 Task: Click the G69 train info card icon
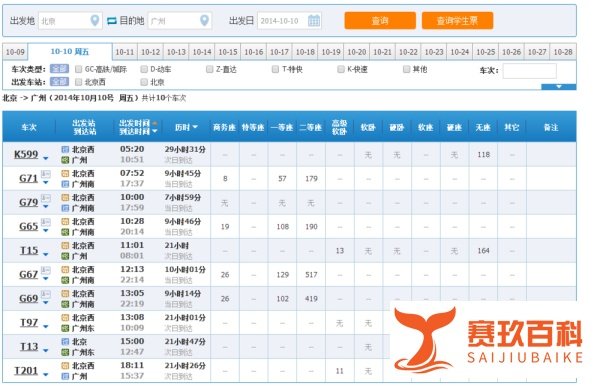click(46, 295)
